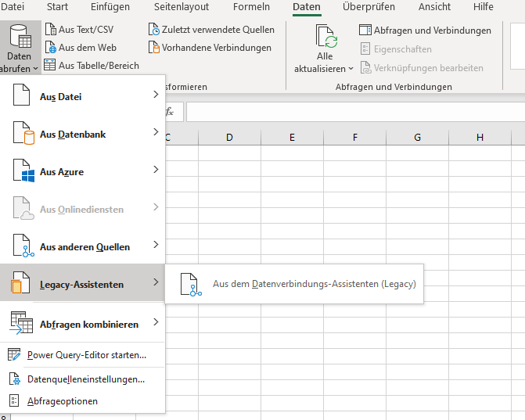Select Aus dem Datenverbindungs-Assistenten (Legacy) text
The height and width of the screenshot is (420, 525).
315,284
